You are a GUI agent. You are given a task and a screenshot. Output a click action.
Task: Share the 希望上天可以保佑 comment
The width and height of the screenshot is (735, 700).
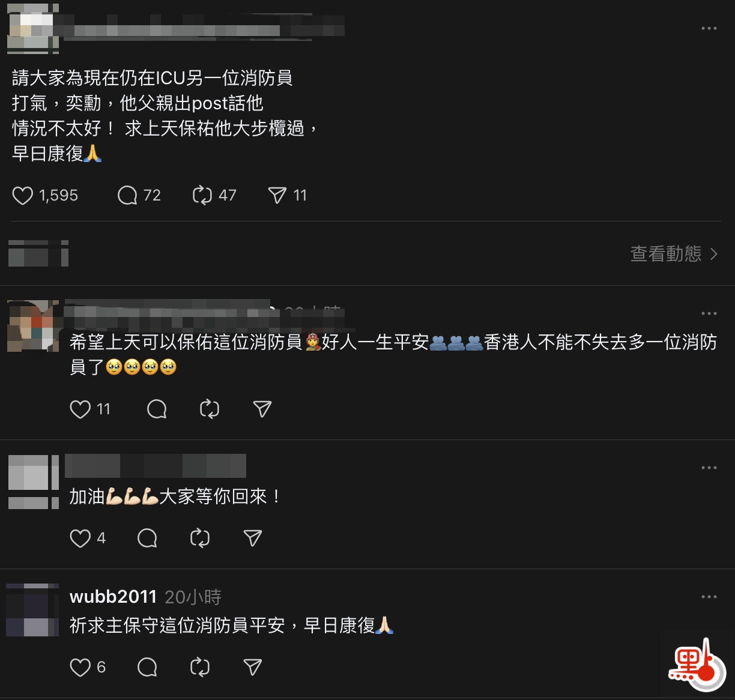[x=262, y=409]
